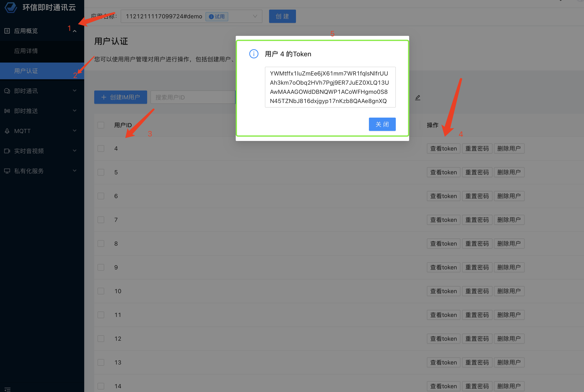The width and height of the screenshot is (584, 392).
Task: Expand the 私有化服务 chevron
Action: point(74,171)
